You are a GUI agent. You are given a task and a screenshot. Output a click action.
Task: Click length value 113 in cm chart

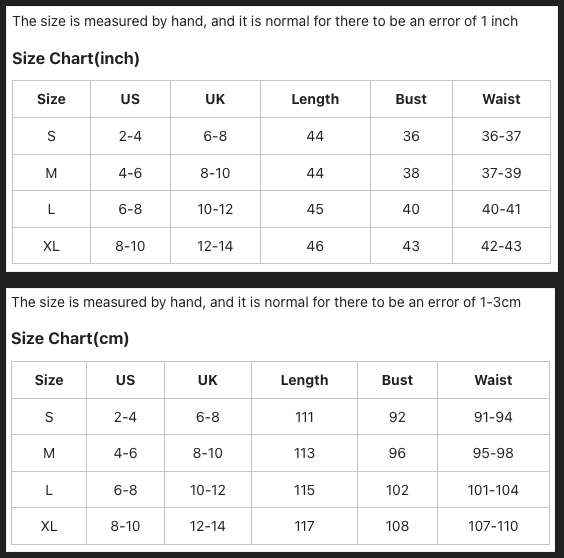tap(304, 453)
